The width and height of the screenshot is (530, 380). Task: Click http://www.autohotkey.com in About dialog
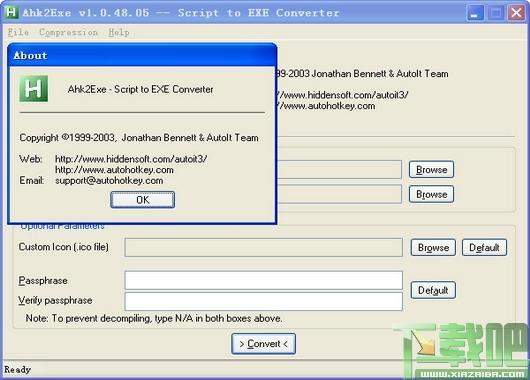click(x=114, y=170)
